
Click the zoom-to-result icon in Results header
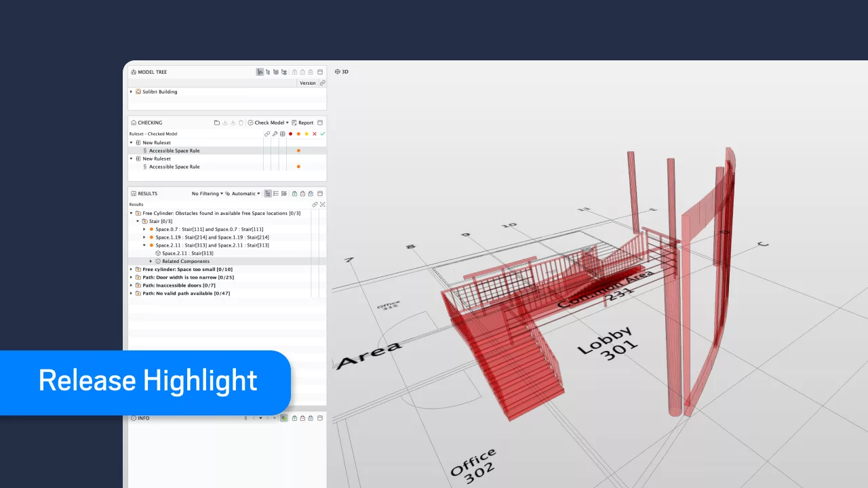[322, 204]
